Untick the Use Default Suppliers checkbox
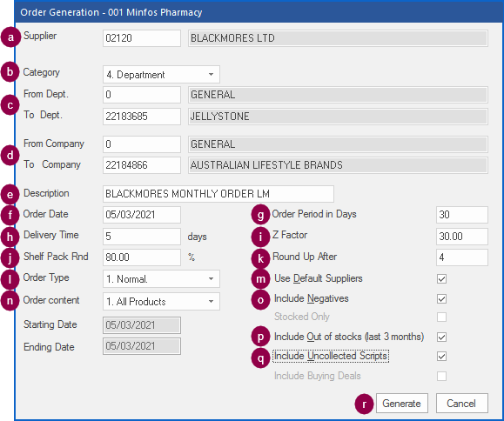Image resolution: width=504 pixels, height=421 pixels. 441,278
